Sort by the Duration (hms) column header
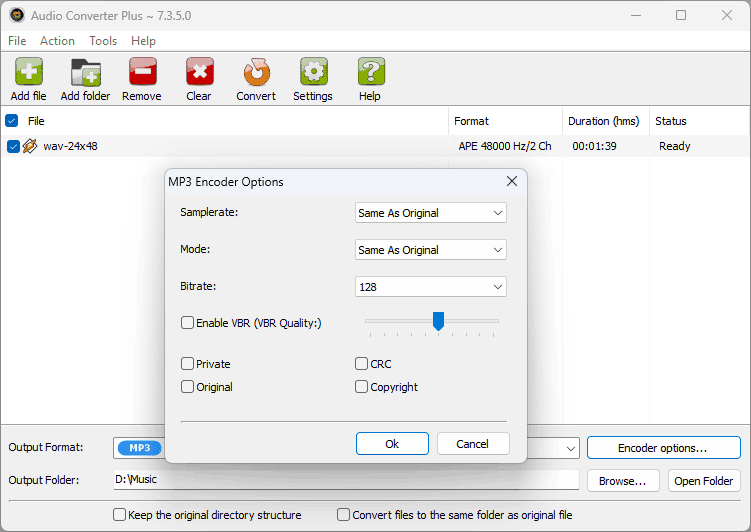The image size is (751, 532). (605, 121)
